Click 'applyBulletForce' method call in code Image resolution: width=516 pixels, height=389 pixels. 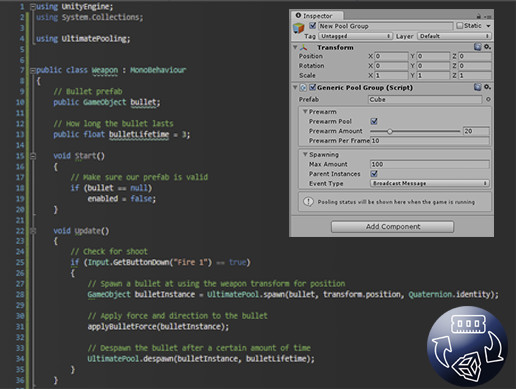pyautogui.click(x=122, y=327)
